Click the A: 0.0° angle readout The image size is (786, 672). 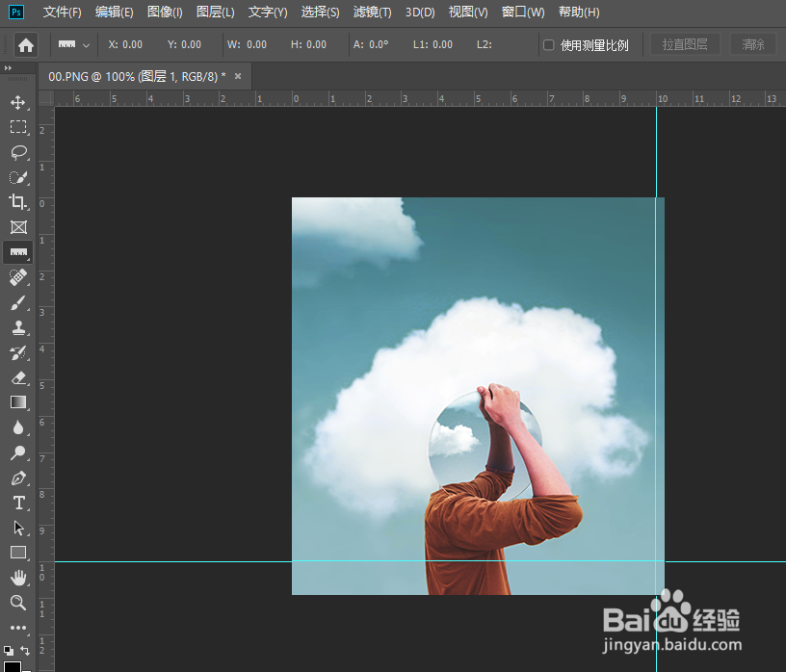coord(371,44)
